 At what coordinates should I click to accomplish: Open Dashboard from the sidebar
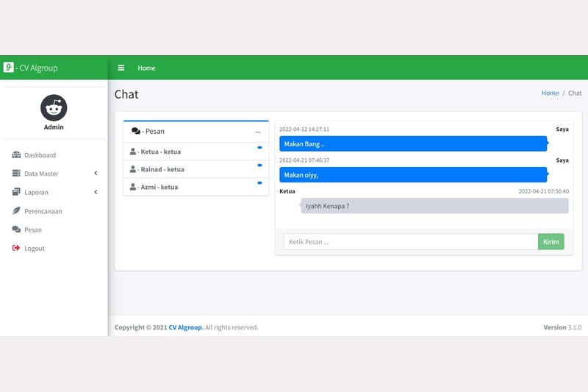40,155
